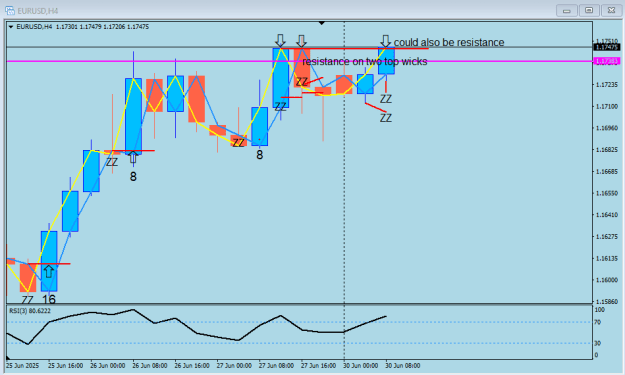Click the RSI scale value 70
The height and width of the screenshot is (375, 625).
(597, 322)
